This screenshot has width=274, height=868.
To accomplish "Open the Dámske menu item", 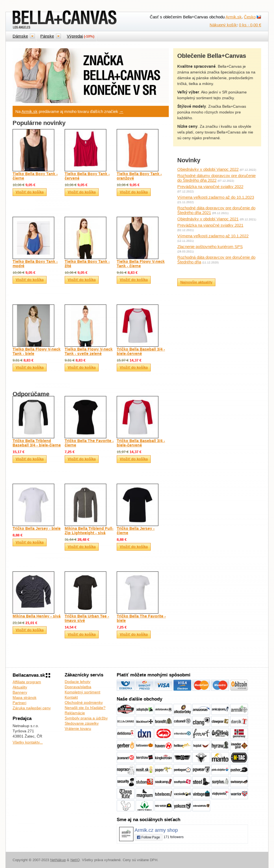I will click(x=20, y=36).
